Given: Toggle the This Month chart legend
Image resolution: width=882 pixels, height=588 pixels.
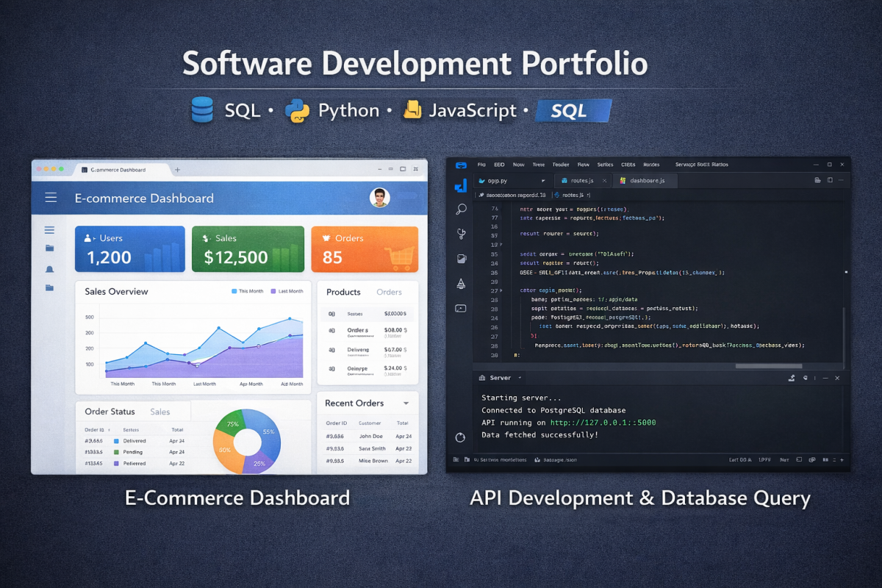Looking at the screenshot, I should [x=247, y=291].
